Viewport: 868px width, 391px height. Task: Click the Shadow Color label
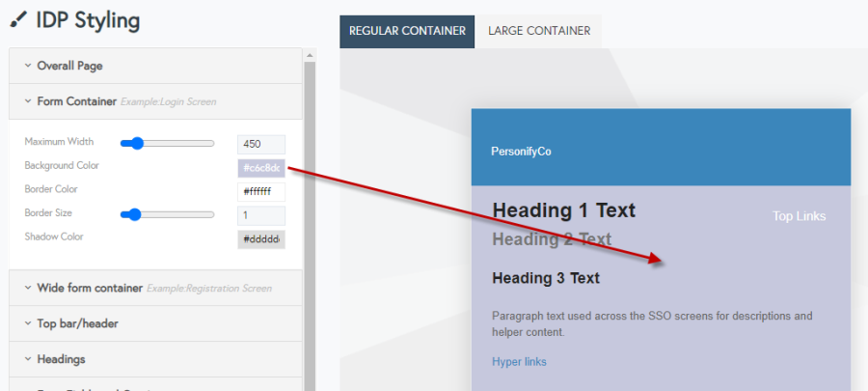[x=54, y=237]
